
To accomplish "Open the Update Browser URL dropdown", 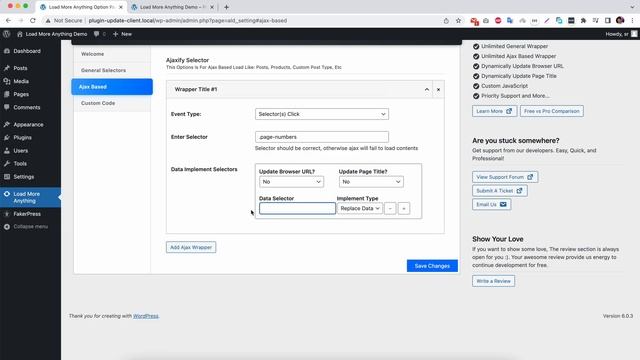I will pos(291,182).
